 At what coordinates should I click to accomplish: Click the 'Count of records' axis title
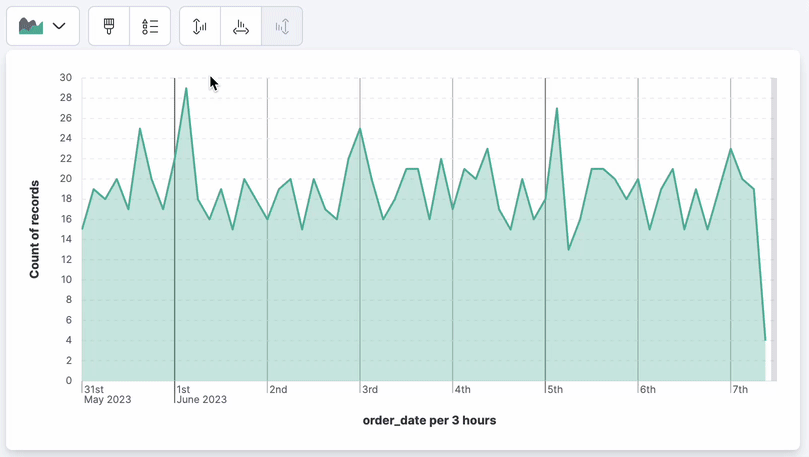point(34,229)
